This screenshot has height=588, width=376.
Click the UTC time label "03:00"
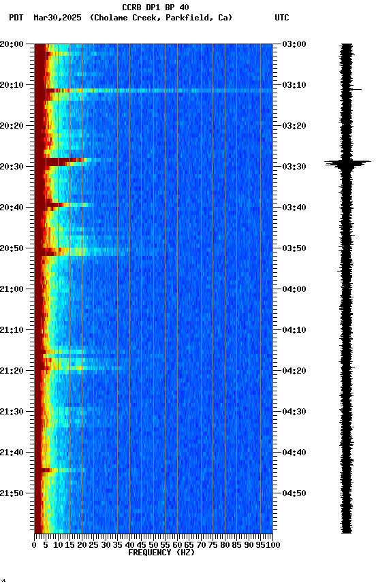pyautogui.click(x=294, y=44)
